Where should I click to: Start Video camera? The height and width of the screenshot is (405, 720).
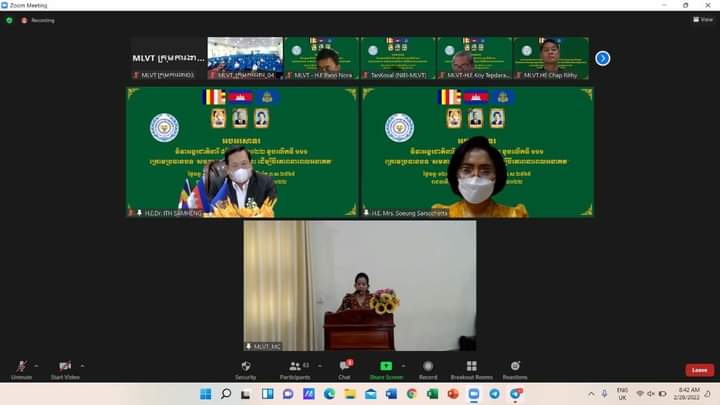65,368
